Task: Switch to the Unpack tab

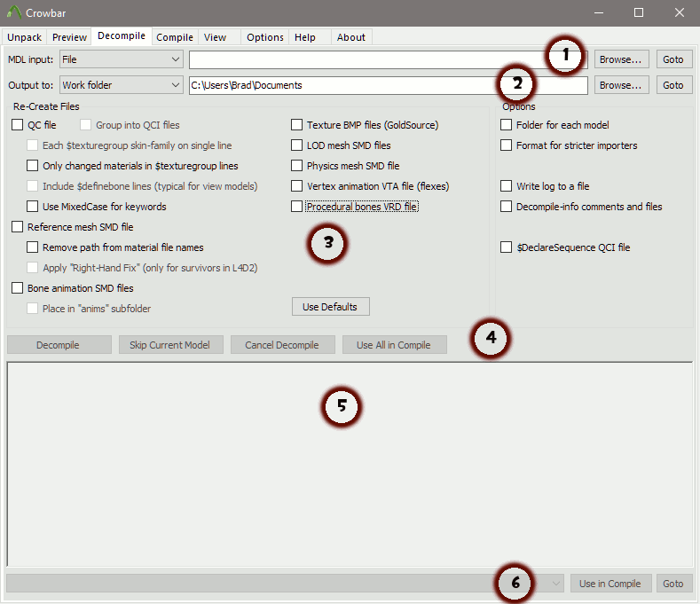Action: pos(25,37)
